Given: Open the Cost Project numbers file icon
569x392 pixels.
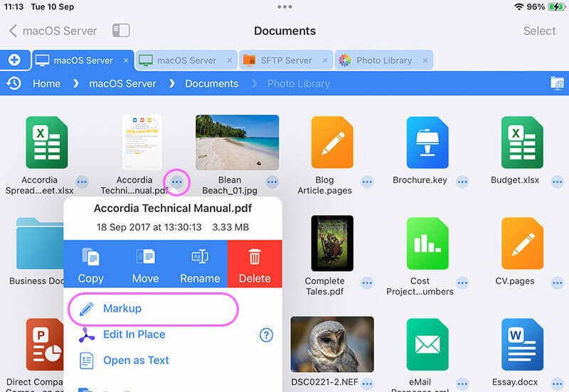Looking at the screenshot, I should click(x=427, y=243).
